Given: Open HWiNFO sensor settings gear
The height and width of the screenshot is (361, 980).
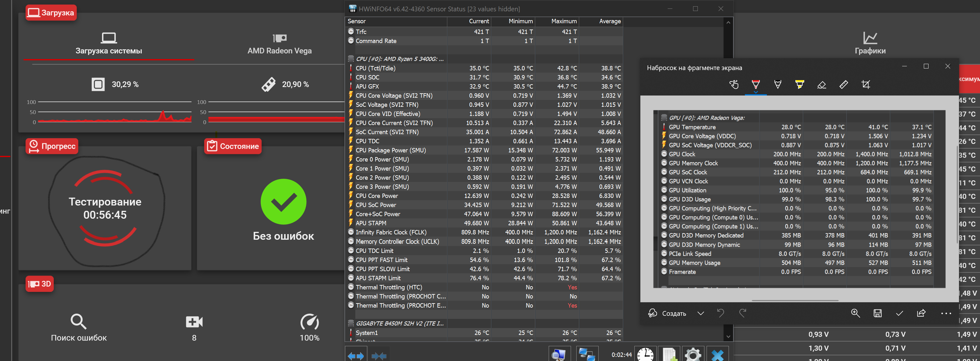Looking at the screenshot, I should (693, 354).
